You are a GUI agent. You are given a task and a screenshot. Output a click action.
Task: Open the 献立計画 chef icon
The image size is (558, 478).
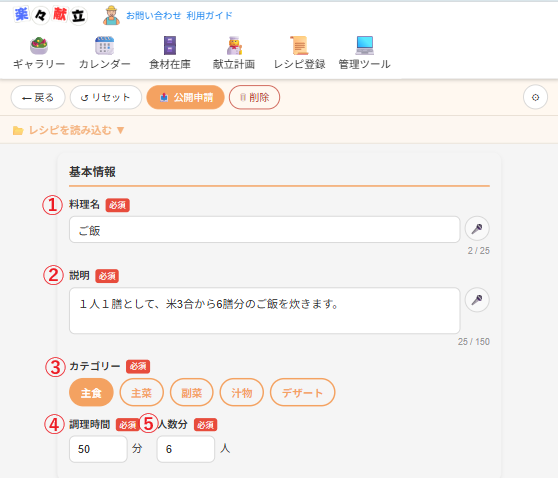click(x=234, y=46)
